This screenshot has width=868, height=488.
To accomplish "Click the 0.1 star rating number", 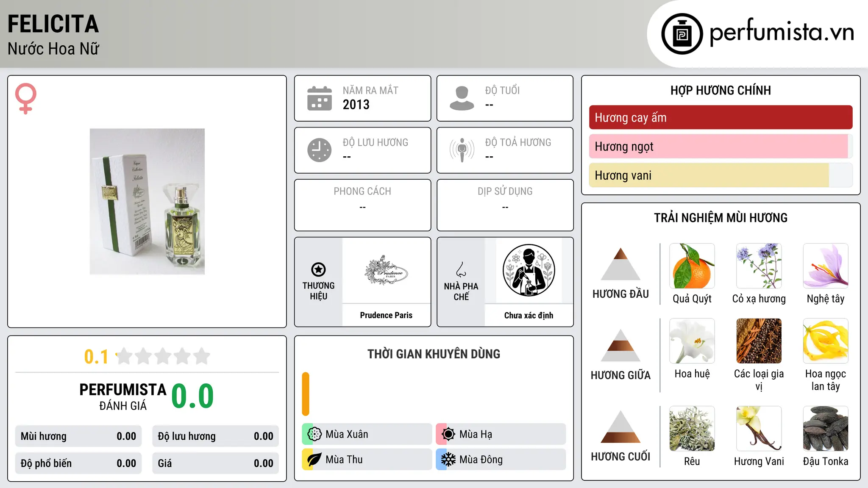I will pos(96,357).
